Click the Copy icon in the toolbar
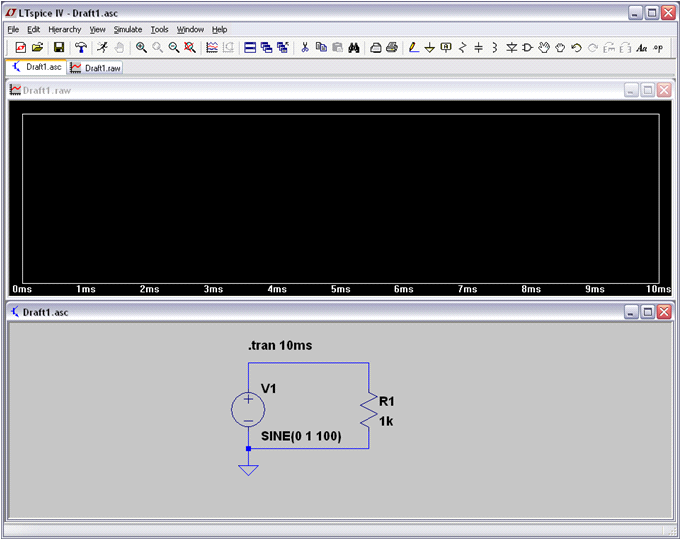681x540 pixels. point(321,47)
